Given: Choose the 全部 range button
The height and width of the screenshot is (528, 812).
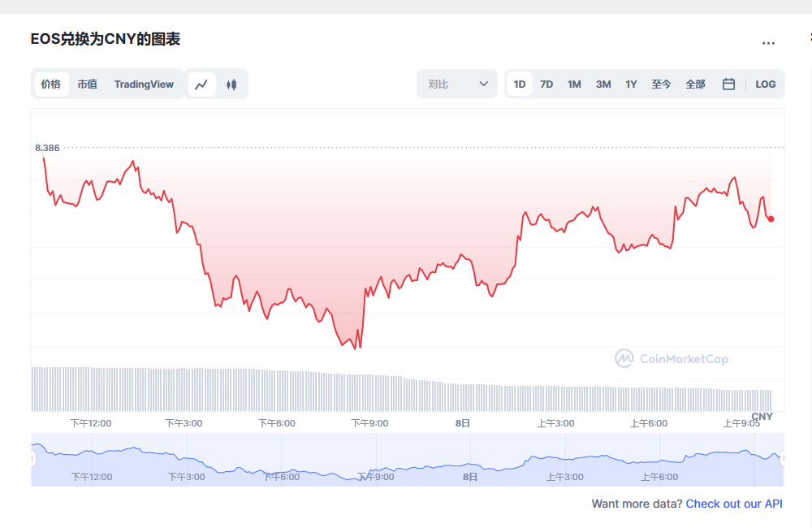Looking at the screenshot, I should point(695,84).
